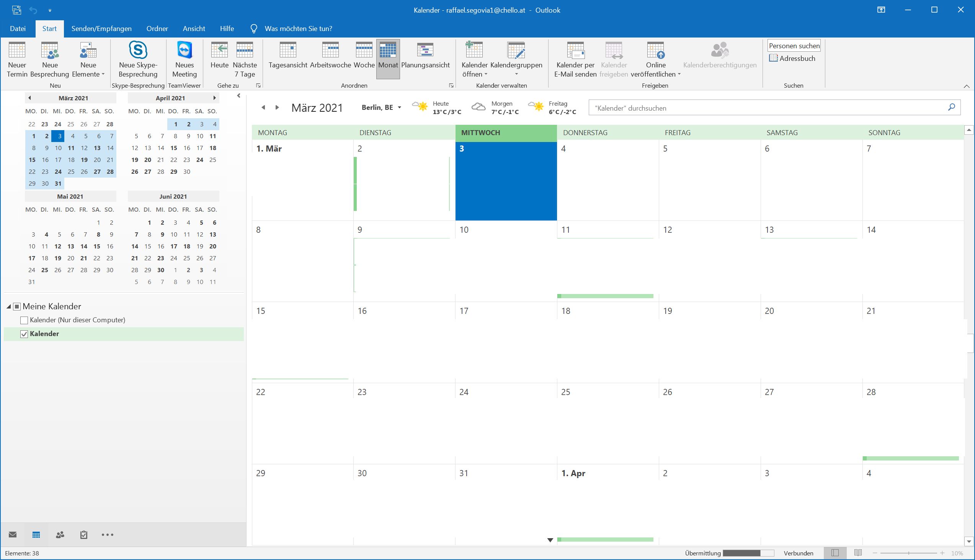
Task: Click the zoom slider in status bar
Action: tap(909, 553)
